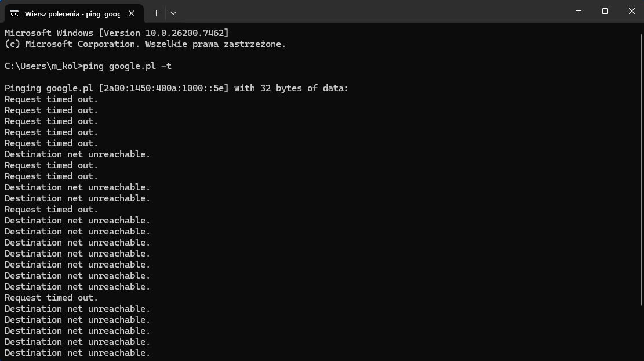Click the Command Prompt icon in the tab
This screenshot has height=361, width=644.
(x=14, y=14)
